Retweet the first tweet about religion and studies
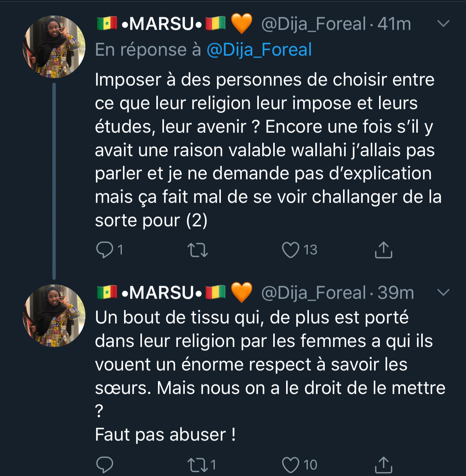The image size is (466, 476). [198, 250]
